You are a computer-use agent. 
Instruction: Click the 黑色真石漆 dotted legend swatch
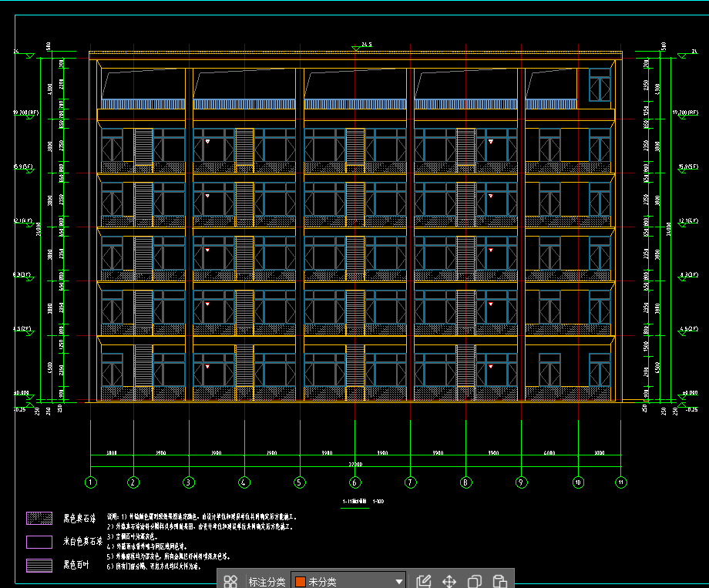tap(39, 518)
